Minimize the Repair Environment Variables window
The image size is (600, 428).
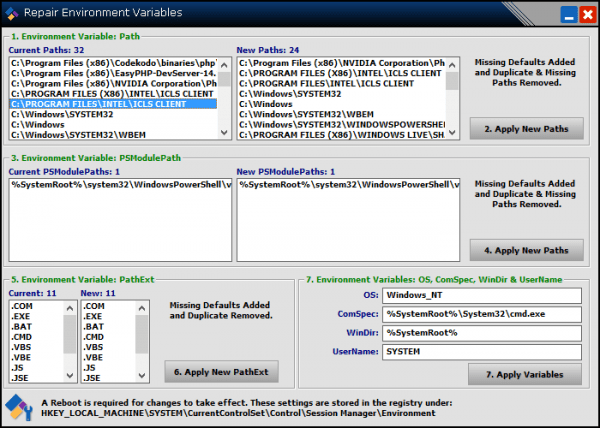point(569,15)
